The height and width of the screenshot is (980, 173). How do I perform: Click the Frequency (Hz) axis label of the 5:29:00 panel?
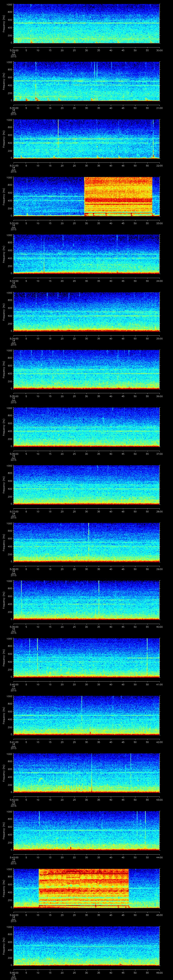(4, 24)
